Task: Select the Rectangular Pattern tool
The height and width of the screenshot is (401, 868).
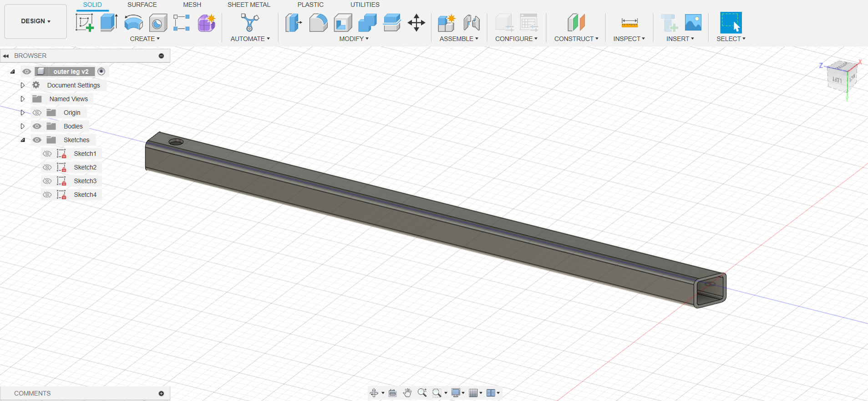Action: [x=181, y=22]
